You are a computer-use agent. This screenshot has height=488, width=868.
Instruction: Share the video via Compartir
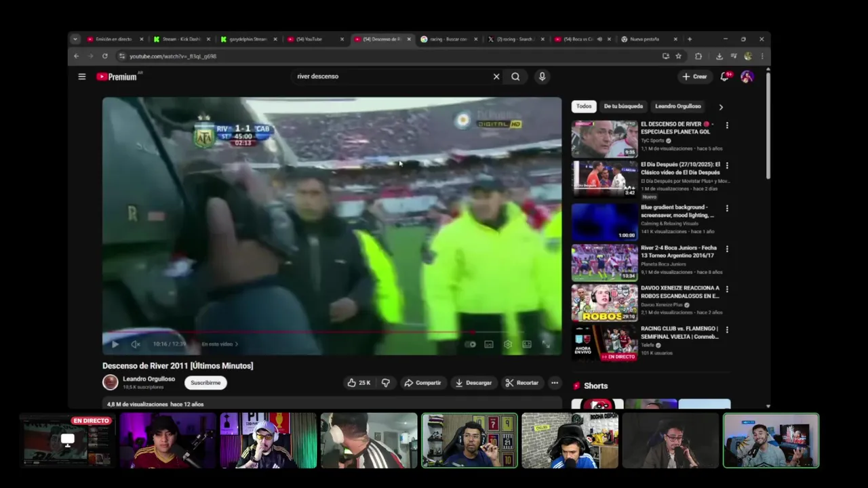coord(422,383)
